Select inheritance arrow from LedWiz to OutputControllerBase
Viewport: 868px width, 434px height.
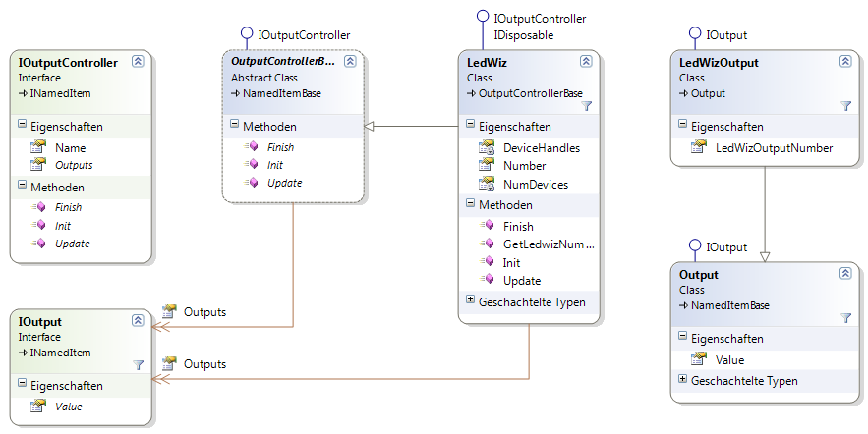click(x=411, y=126)
